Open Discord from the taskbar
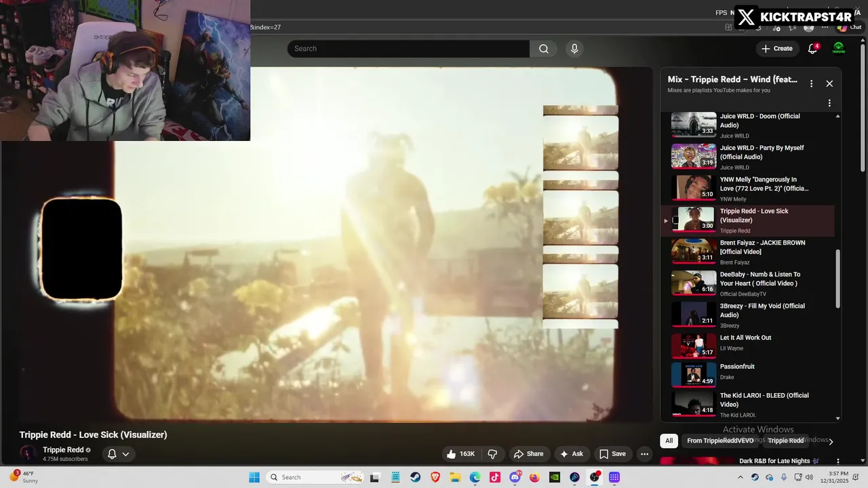The height and width of the screenshot is (488, 868). coord(515,477)
